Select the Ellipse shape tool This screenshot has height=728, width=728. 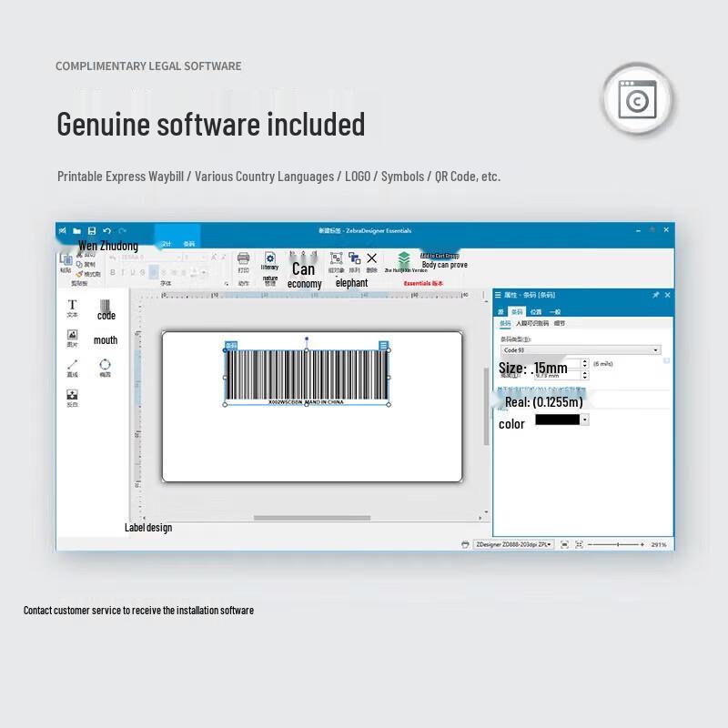106,366
